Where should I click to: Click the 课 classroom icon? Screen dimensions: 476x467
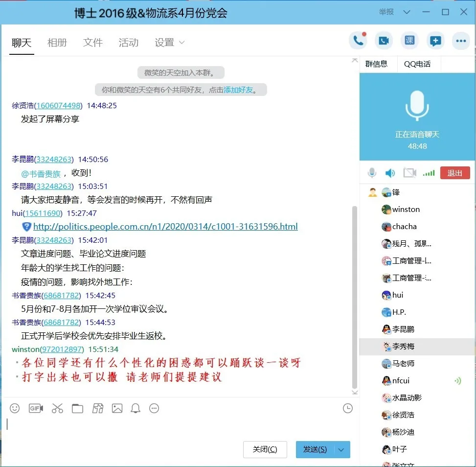tap(409, 41)
